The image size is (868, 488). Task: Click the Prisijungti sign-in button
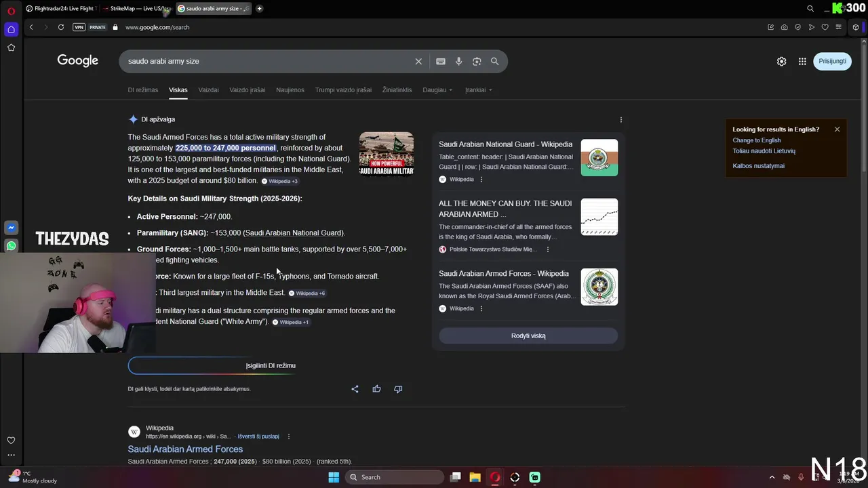(x=832, y=61)
